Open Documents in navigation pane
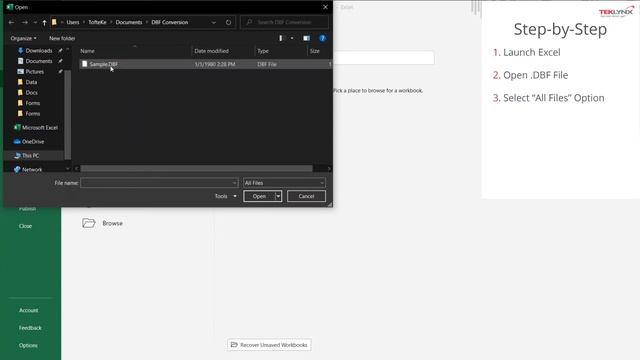640x360 pixels. 39,61
